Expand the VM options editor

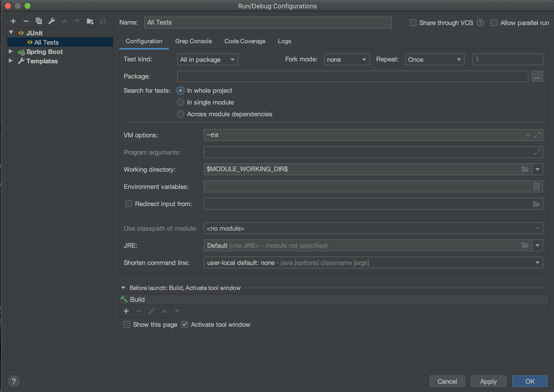point(538,135)
